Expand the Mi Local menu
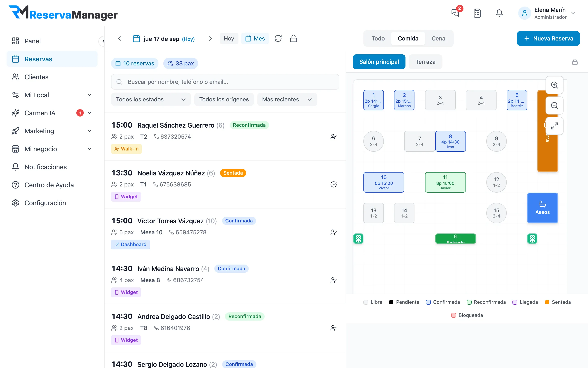 point(52,95)
